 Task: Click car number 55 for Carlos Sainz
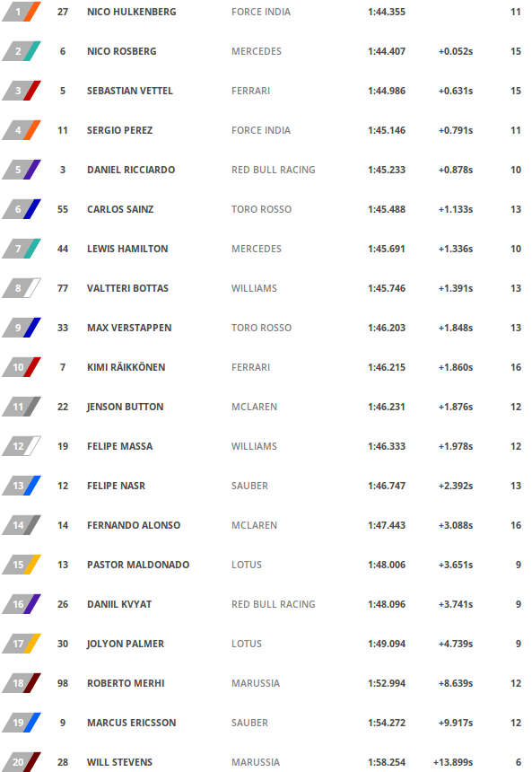63,209
